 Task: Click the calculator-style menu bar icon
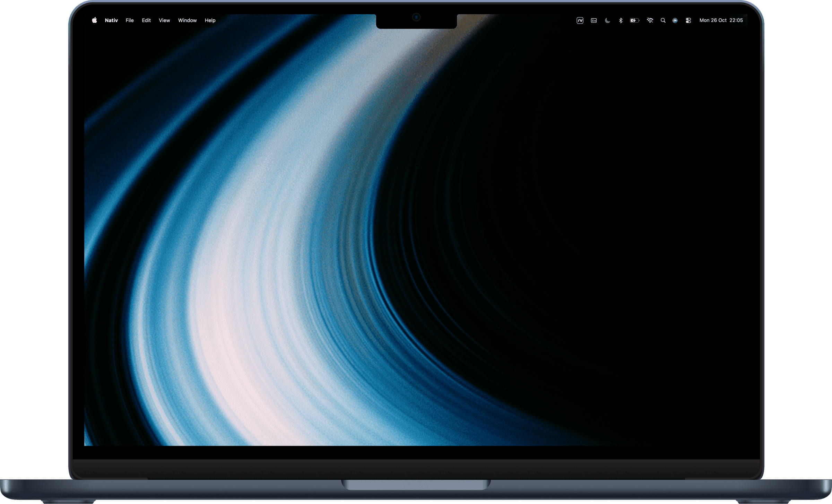pos(594,20)
